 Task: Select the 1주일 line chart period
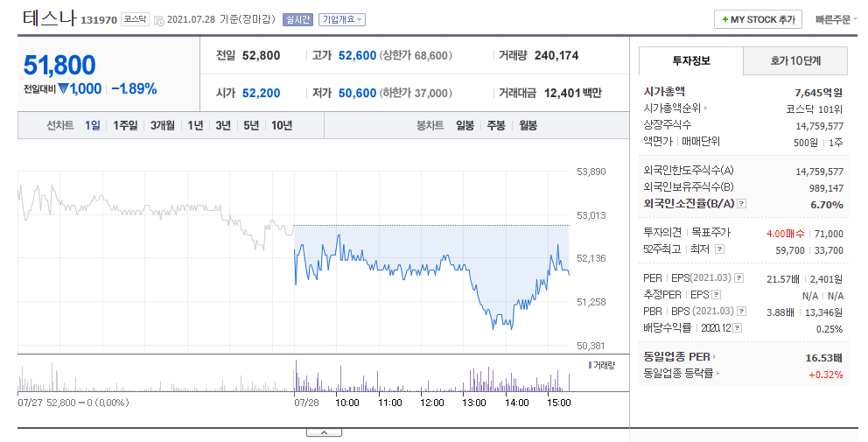(125, 126)
